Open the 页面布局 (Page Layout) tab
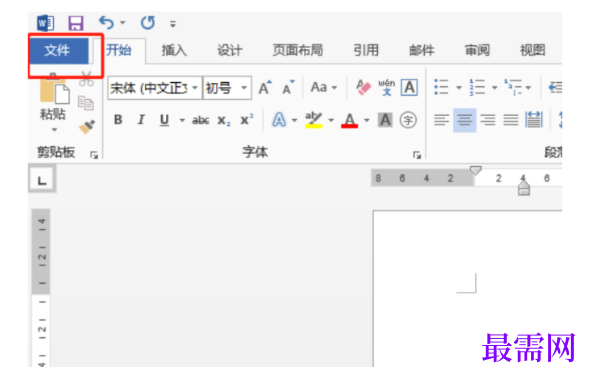Viewport: 594px width, 379px height. coord(298,50)
